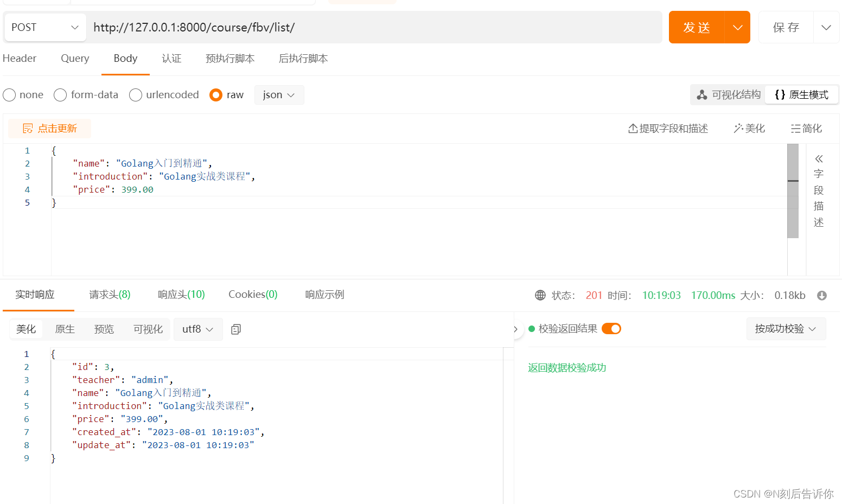Open the 后执行脚本 post-script tab
The image size is (842, 504).
coord(303,59)
